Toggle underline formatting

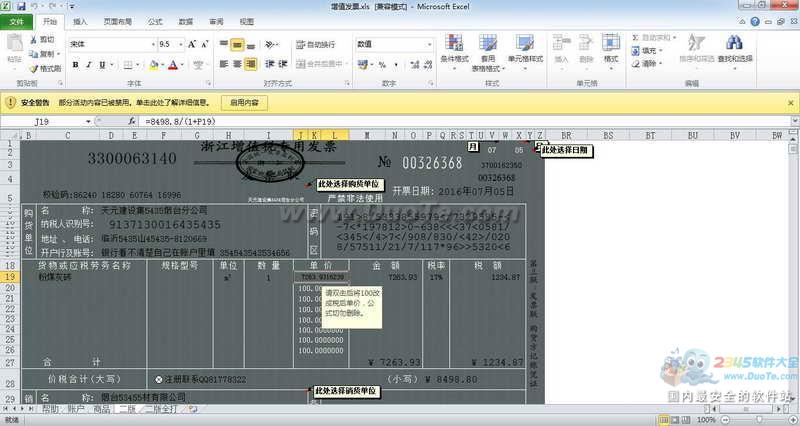tap(102, 65)
